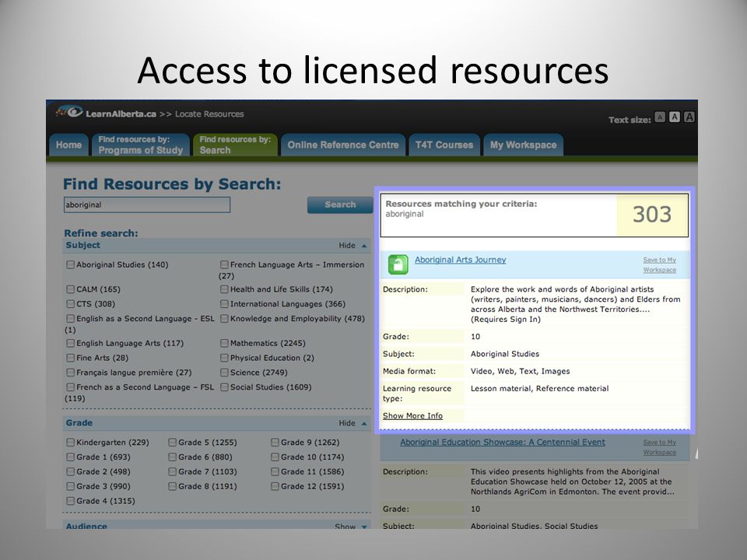747x560 pixels.
Task: Click the Search button
Action: [x=340, y=205]
